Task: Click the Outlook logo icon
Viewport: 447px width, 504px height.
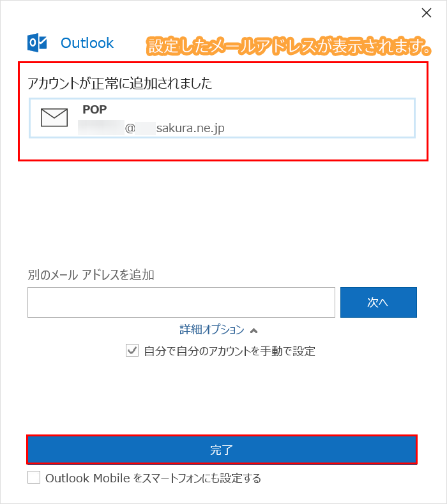Action: click(37, 43)
